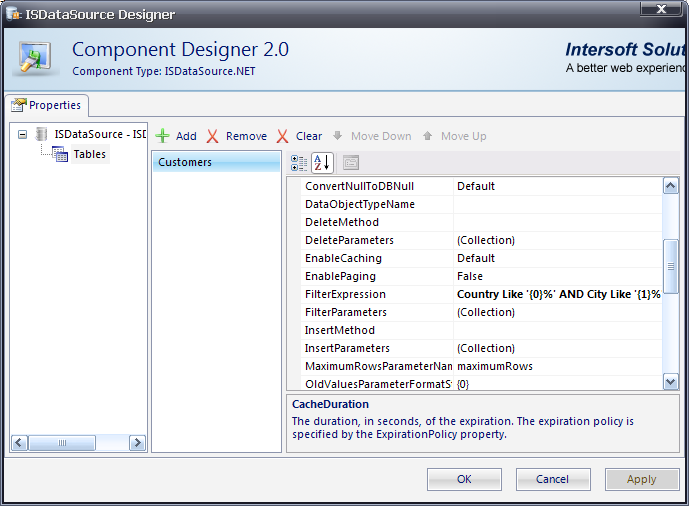The image size is (689, 506).
Task: Click FilterParameters (Collection) value
Action: tap(558, 312)
